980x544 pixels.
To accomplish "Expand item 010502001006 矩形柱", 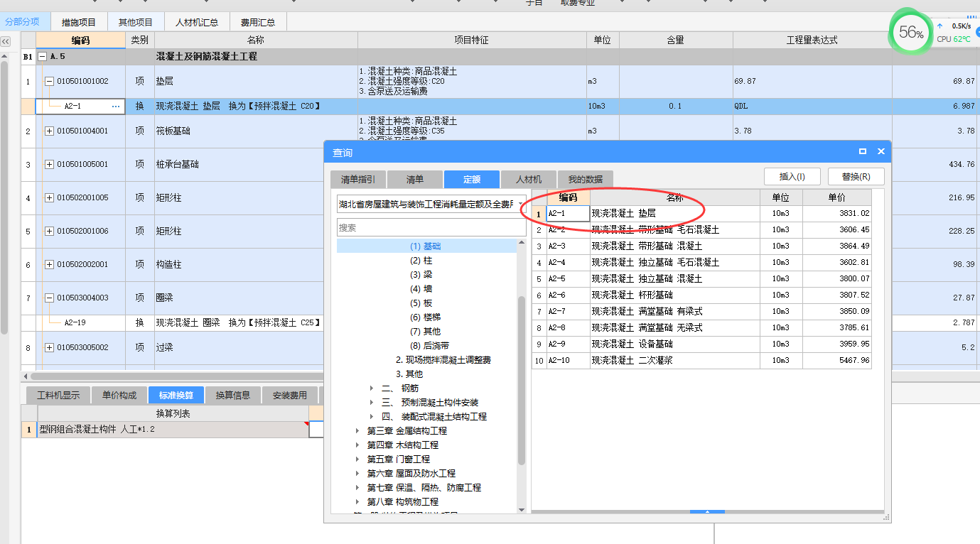I will coord(49,231).
